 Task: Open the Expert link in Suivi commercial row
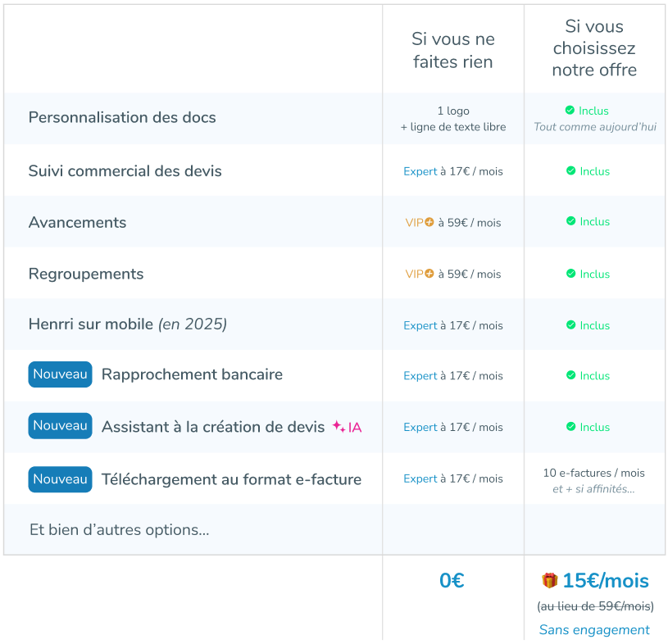[x=420, y=171]
